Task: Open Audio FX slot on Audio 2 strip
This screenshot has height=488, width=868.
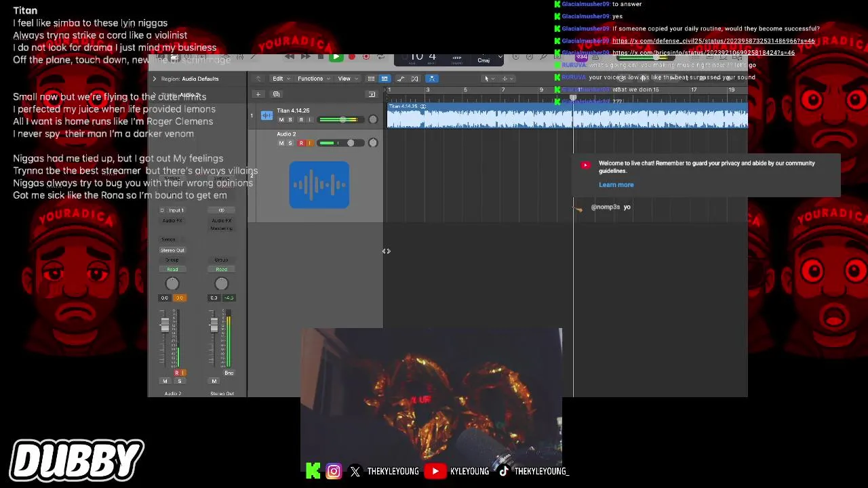Action: click(172, 221)
